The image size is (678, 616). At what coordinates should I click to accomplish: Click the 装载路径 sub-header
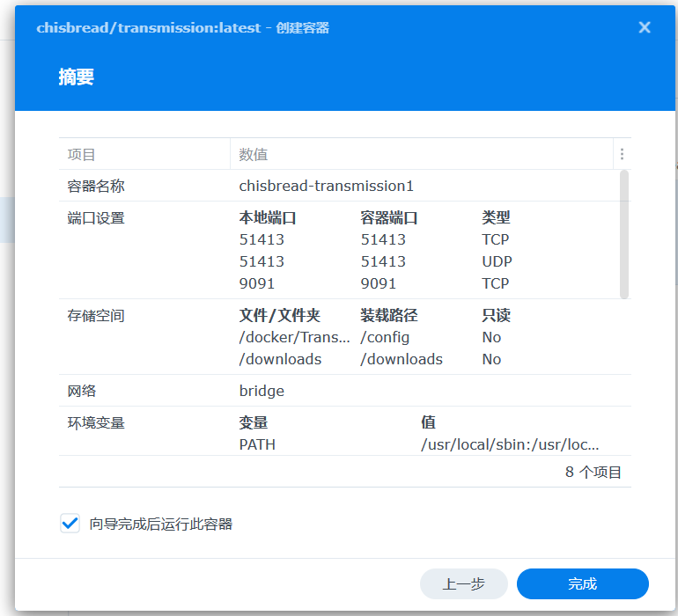389,315
